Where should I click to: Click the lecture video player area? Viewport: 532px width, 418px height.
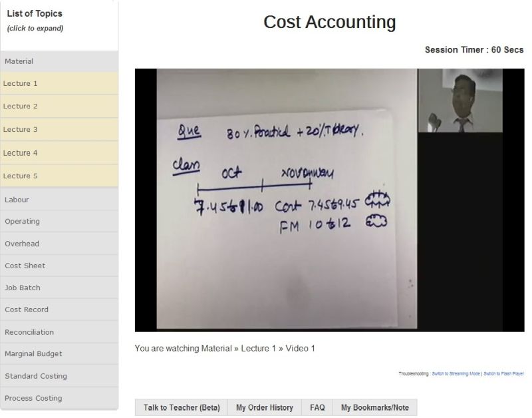coord(329,200)
